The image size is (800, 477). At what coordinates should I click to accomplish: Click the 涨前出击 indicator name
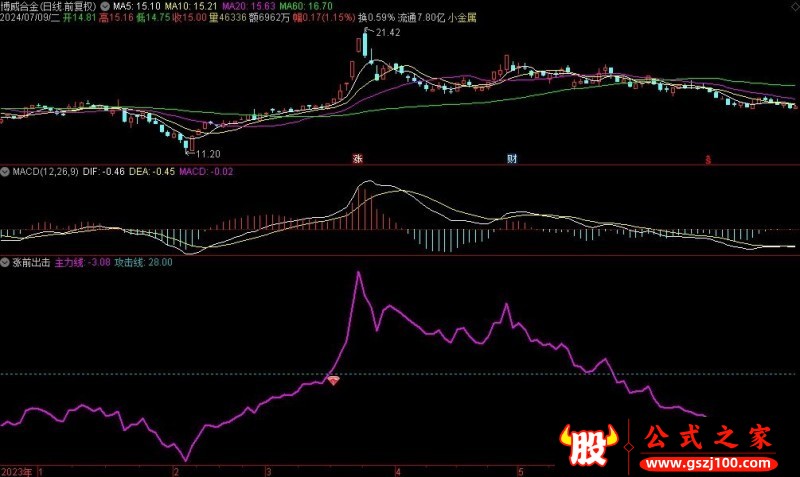31,262
